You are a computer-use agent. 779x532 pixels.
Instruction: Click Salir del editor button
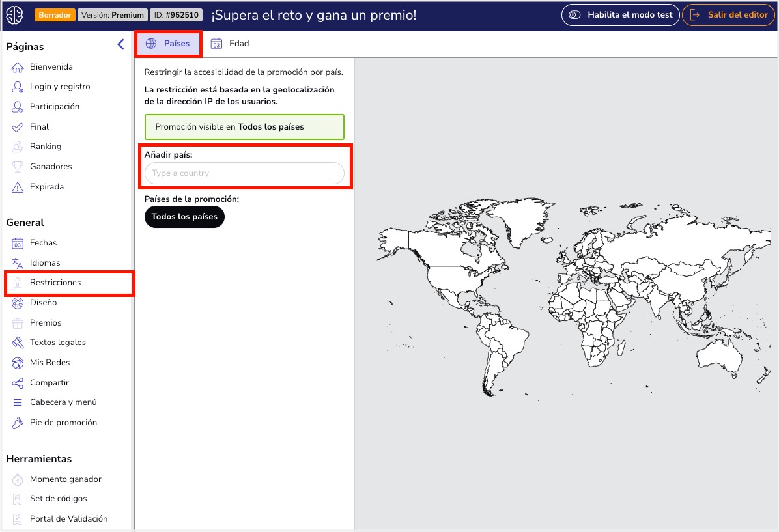coord(729,15)
